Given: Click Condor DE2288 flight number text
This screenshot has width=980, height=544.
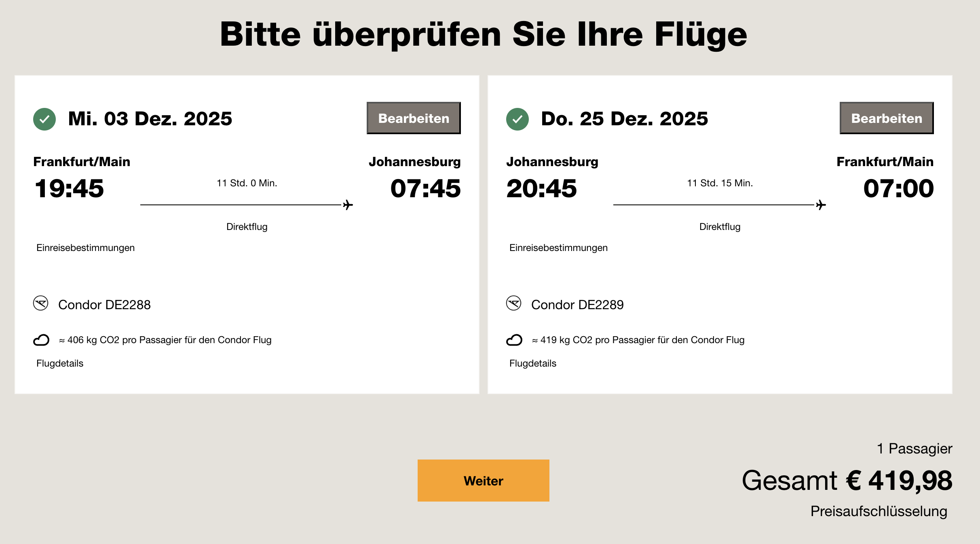Looking at the screenshot, I should [104, 305].
